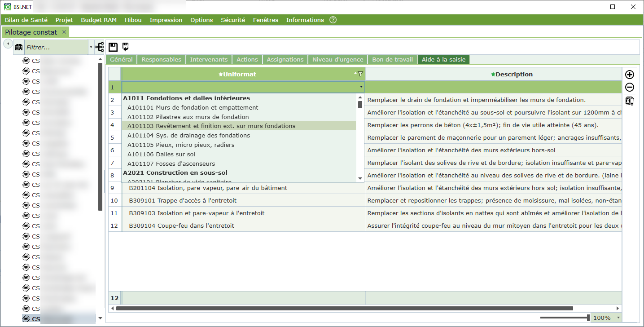Remove a row with the minus icon

630,88
